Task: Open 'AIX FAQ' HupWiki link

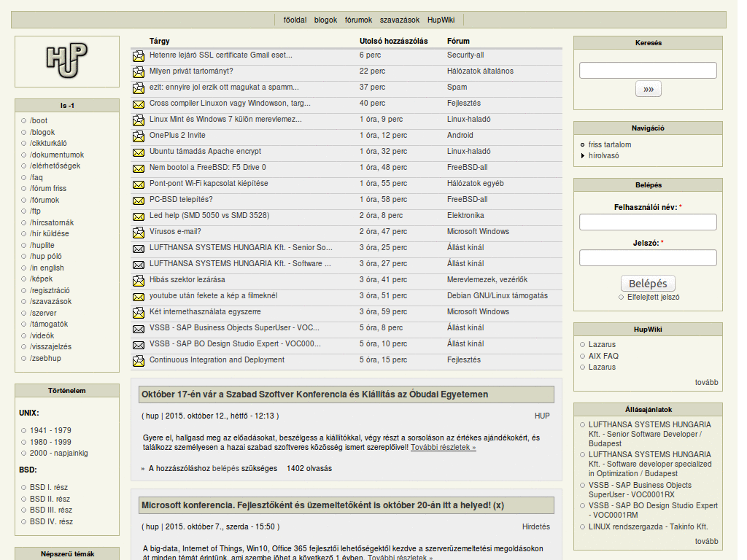Action: (x=603, y=356)
